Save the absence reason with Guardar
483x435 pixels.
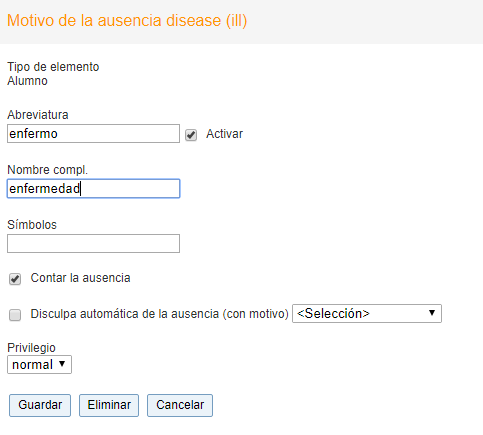(x=40, y=405)
